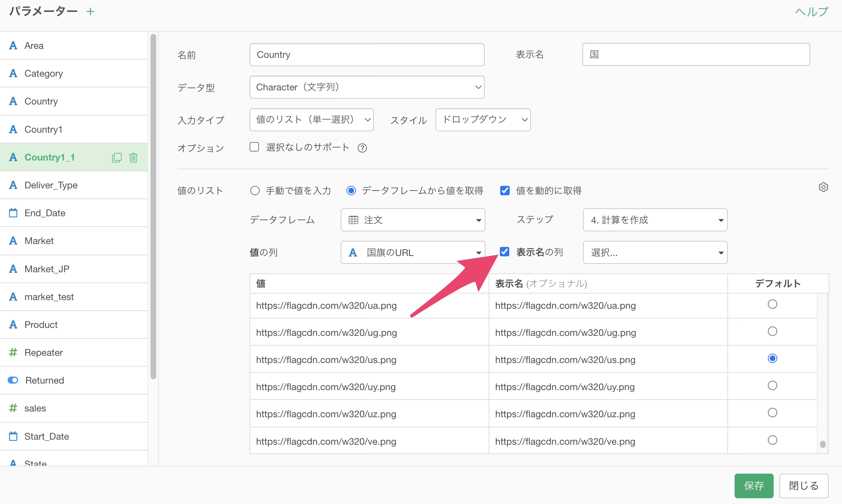
Task: Open スタイル ドロップダウン selector
Action: click(x=483, y=120)
